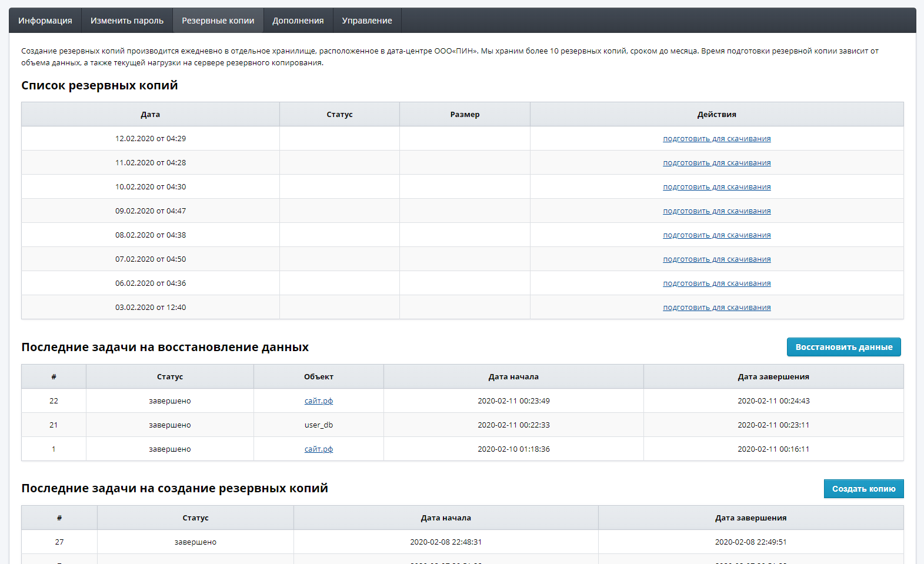Click restore task number 1
Screen dimensions: 924x564
tap(54, 449)
